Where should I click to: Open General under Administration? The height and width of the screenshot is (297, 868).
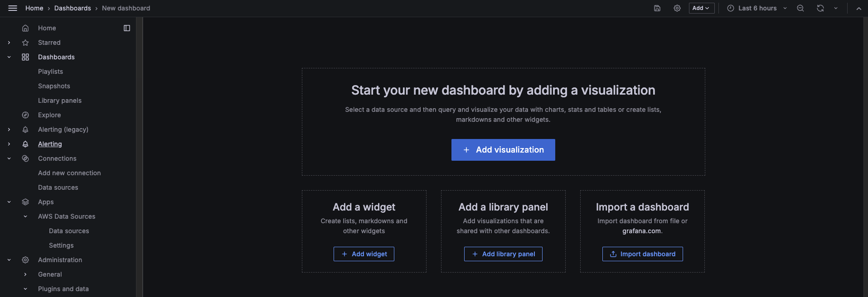coord(50,274)
